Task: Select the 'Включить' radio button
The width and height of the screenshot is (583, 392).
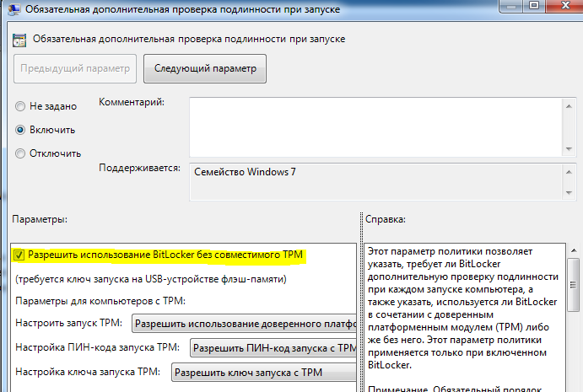Action: (20, 130)
